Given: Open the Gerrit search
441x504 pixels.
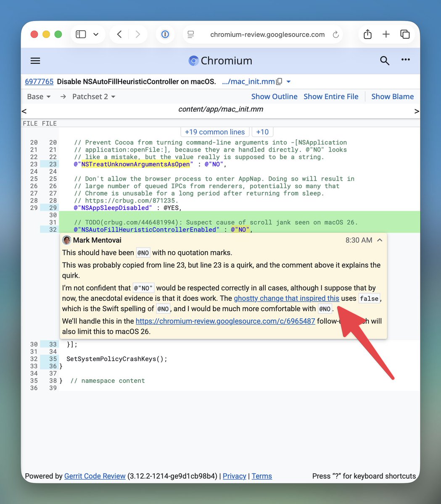Looking at the screenshot, I should (x=384, y=61).
